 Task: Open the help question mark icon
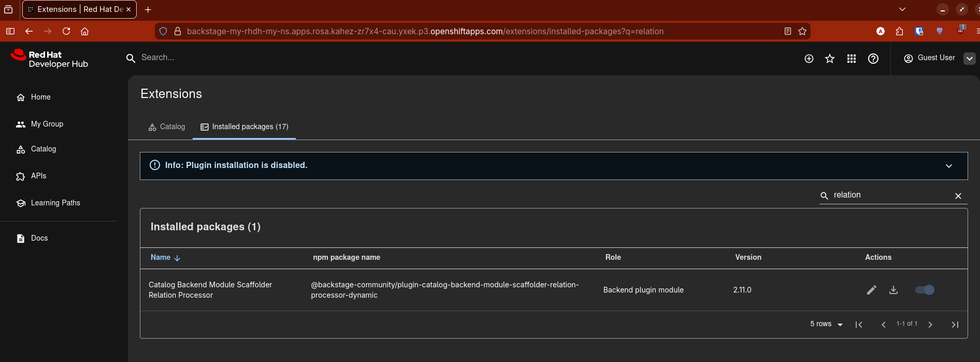(x=873, y=59)
